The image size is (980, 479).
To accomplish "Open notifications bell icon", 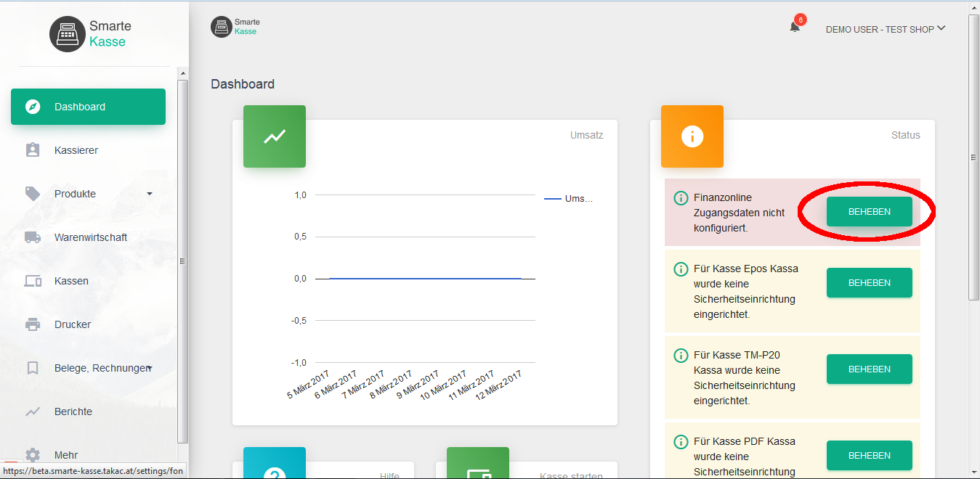I will click(x=795, y=27).
